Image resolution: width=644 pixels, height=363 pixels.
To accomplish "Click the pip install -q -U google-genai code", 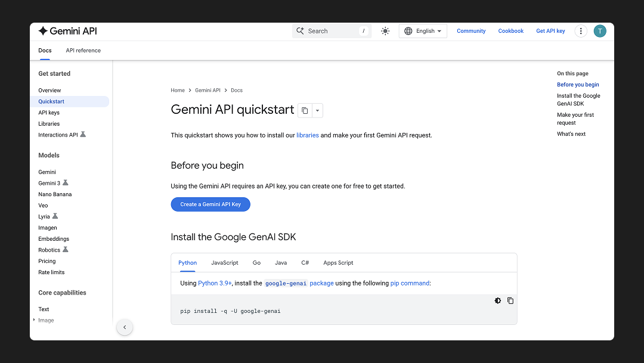I will click(230, 311).
